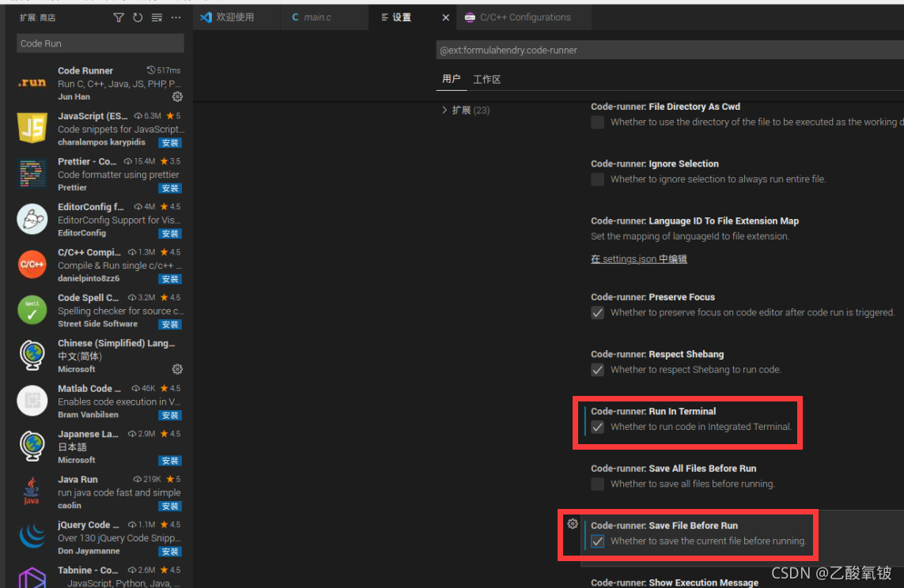Image resolution: width=904 pixels, height=588 pixels.
Task: Select the JavaScript snippets extension icon
Action: (x=32, y=128)
